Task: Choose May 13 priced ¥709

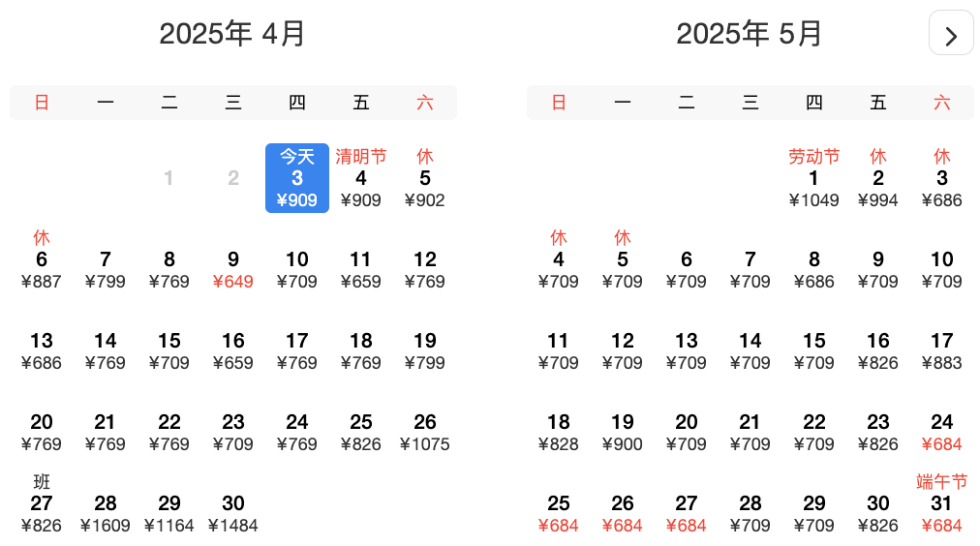Action: coord(687,351)
